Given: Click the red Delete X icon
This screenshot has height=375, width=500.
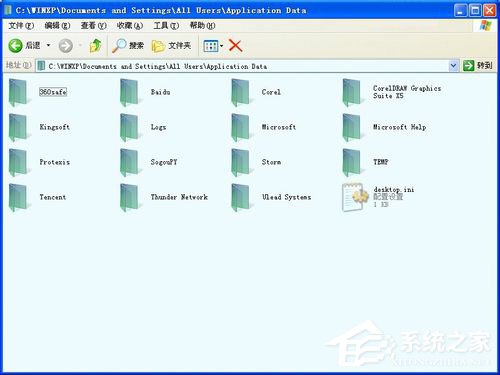Looking at the screenshot, I should (x=236, y=46).
